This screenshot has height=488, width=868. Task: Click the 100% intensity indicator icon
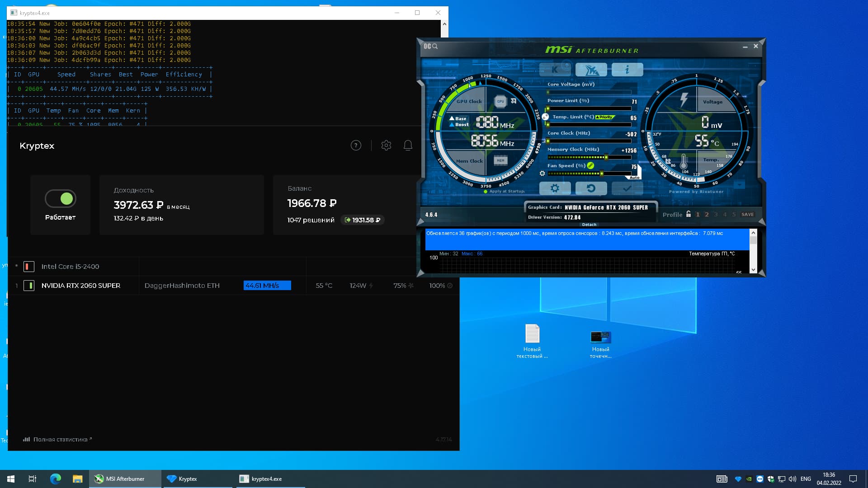tap(450, 286)
